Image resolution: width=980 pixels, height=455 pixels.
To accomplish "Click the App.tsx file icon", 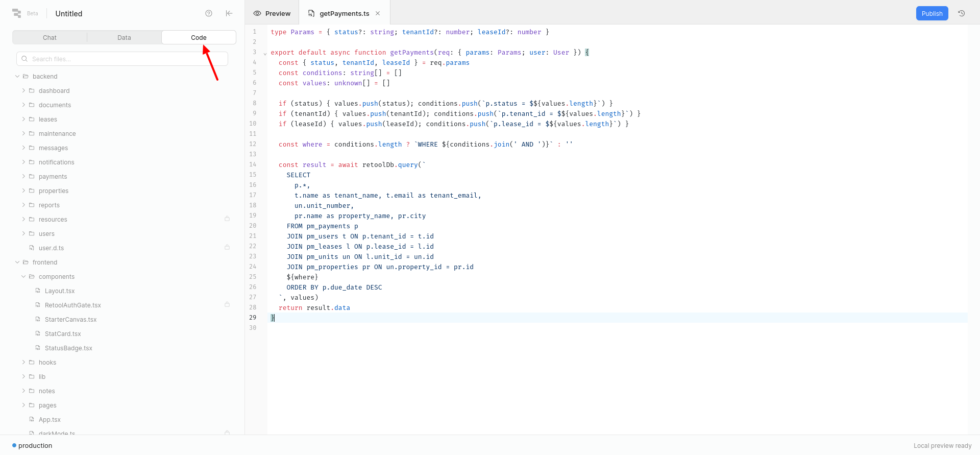I will pyautogui.click(x=32, y=419).
